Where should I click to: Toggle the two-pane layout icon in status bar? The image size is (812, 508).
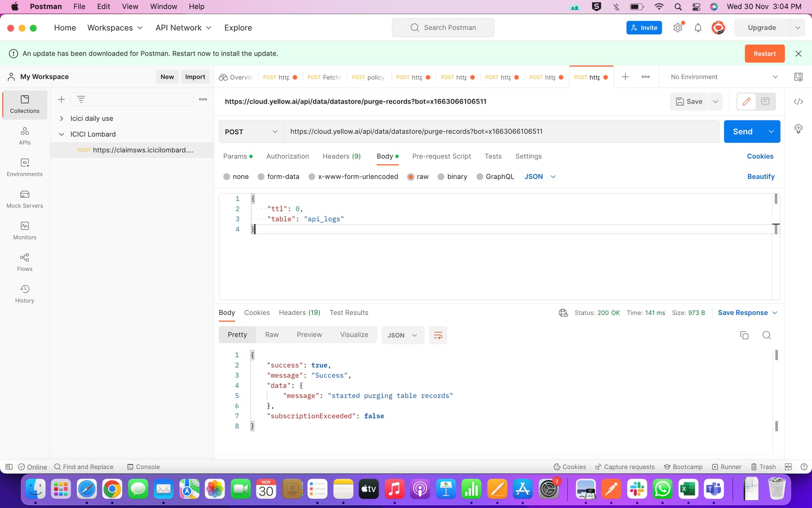[x=788, y=467]
